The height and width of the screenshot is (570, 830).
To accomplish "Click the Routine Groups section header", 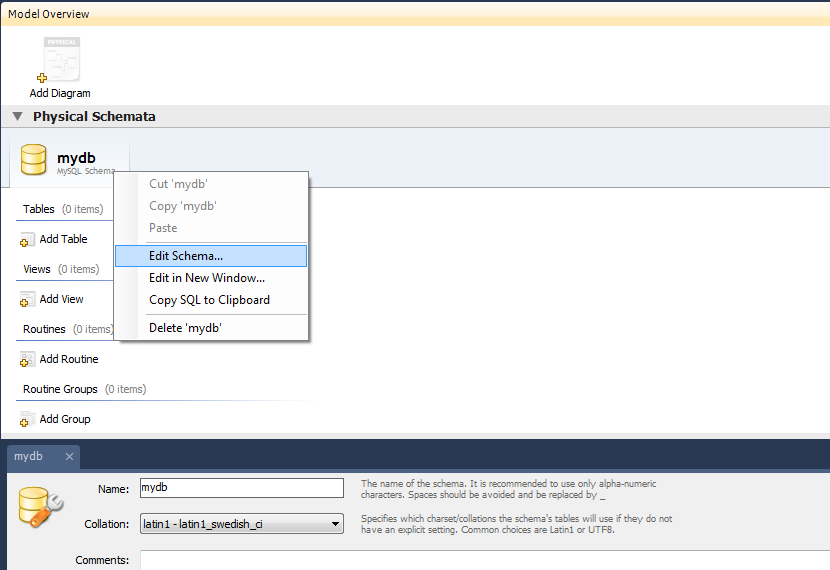I will [x=60, y=389].
